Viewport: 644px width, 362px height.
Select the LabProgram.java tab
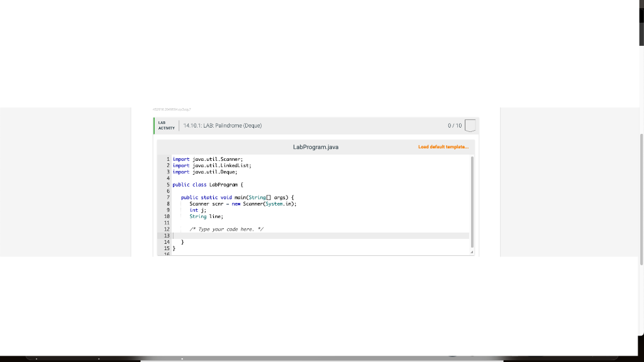316,146
